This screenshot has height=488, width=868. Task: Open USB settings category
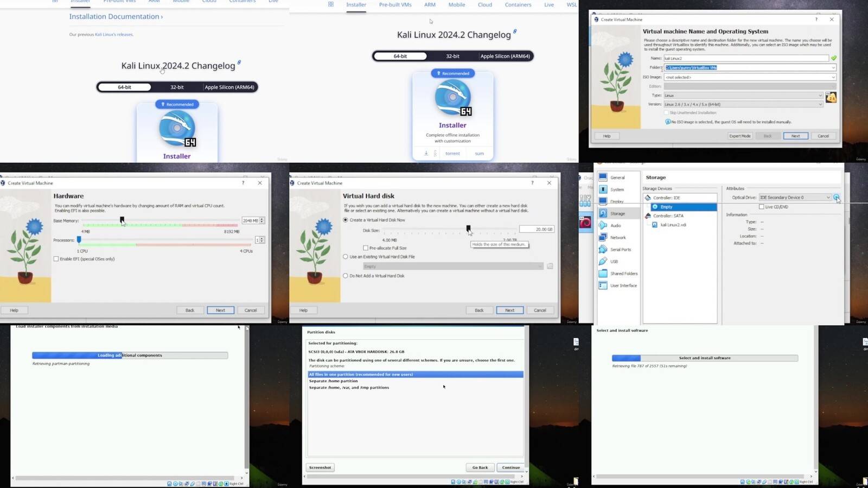(x=614, y=261)
